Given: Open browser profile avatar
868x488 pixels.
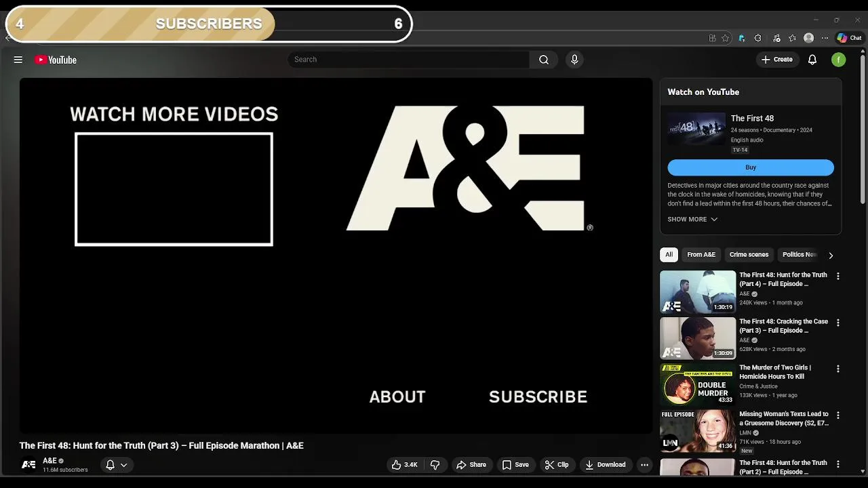Looking at the screenshot, I should (808, 38).
